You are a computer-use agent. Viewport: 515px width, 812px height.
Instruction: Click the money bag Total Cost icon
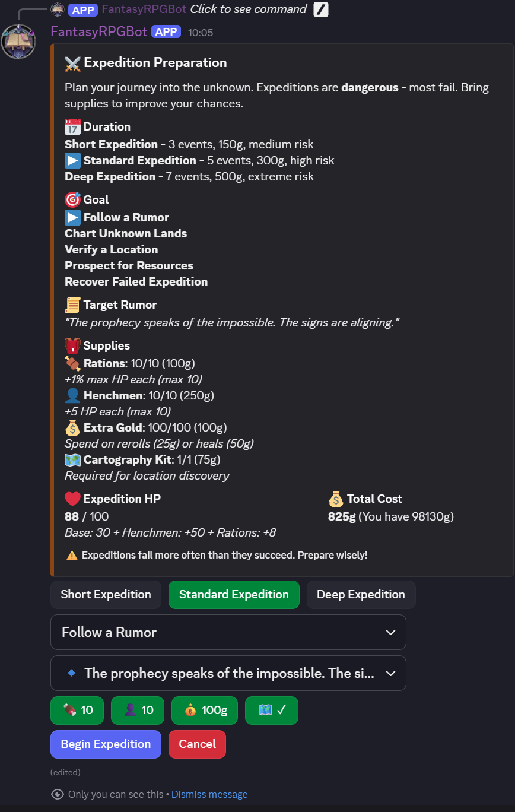(336, 499)
